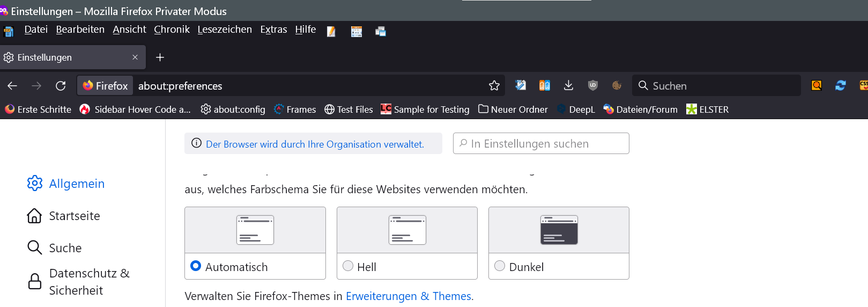
Task: Open the Extras menu
Action: 273,30
